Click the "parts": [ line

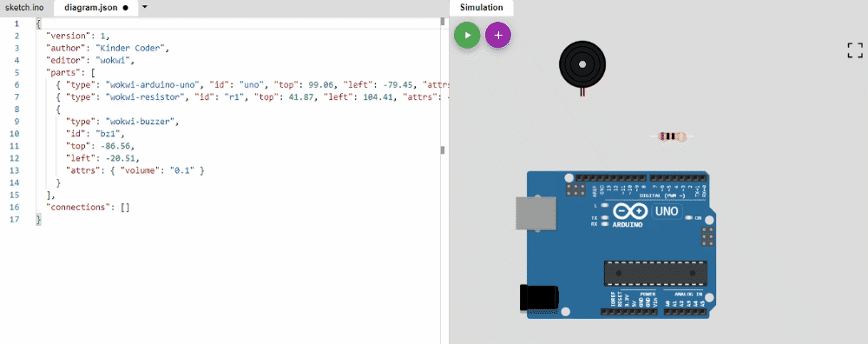[71, 72]
